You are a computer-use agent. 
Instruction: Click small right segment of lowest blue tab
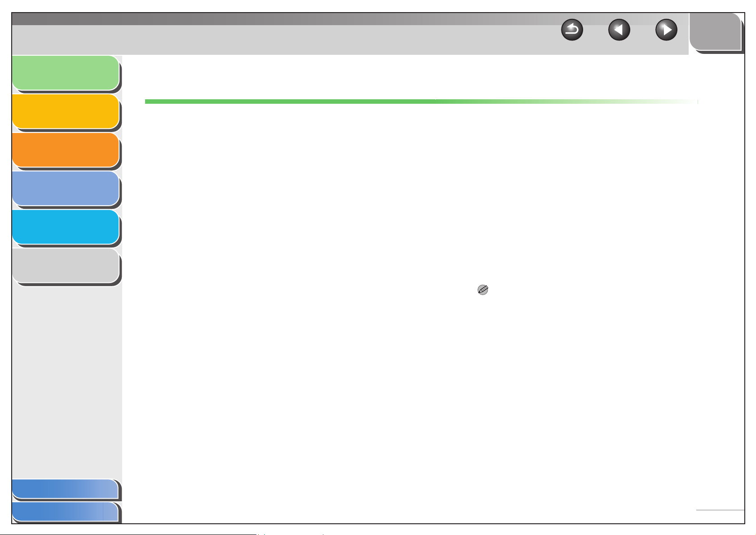click(x=111, y=512)
